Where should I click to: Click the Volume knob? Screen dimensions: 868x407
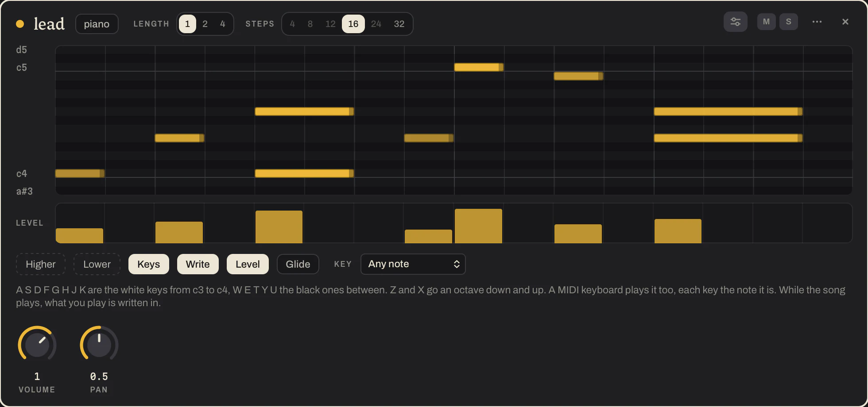tap(37, 345)
